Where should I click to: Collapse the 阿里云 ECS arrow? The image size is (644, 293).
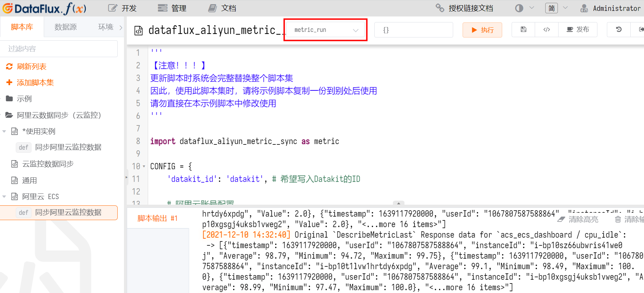[x=4, y=197]
